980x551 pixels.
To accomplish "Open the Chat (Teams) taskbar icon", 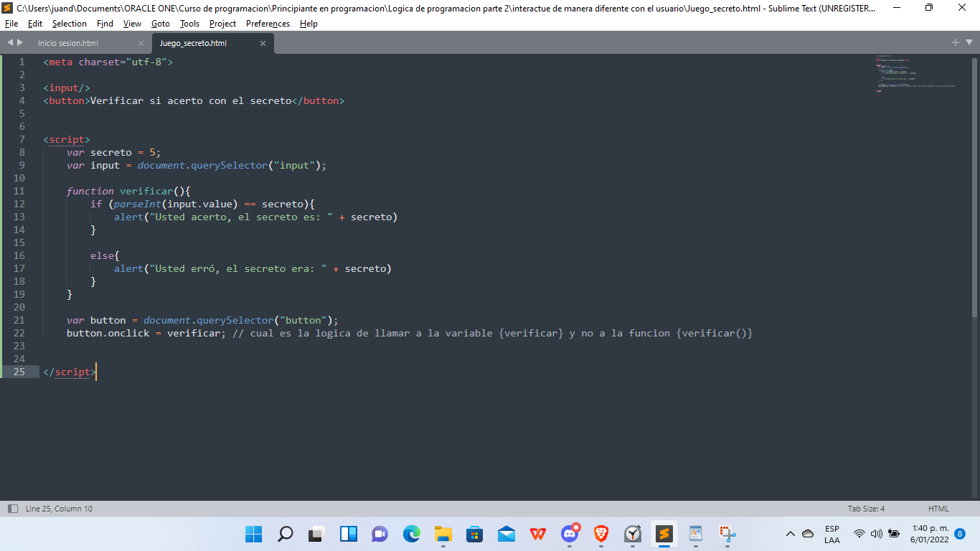I will [x=380, y=534].
